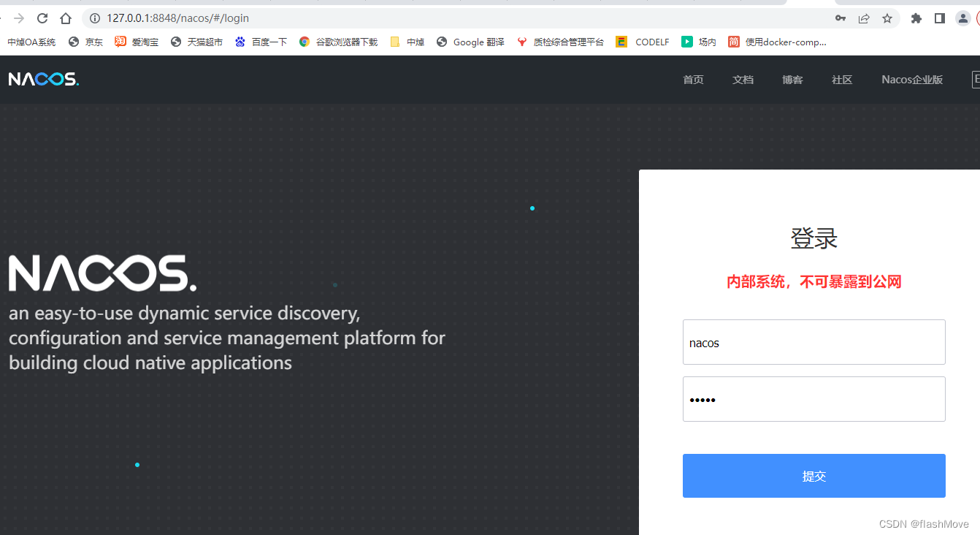Click the username field containing nacos
The width and height of the screenshot is (980, 535).
(814, 342)
